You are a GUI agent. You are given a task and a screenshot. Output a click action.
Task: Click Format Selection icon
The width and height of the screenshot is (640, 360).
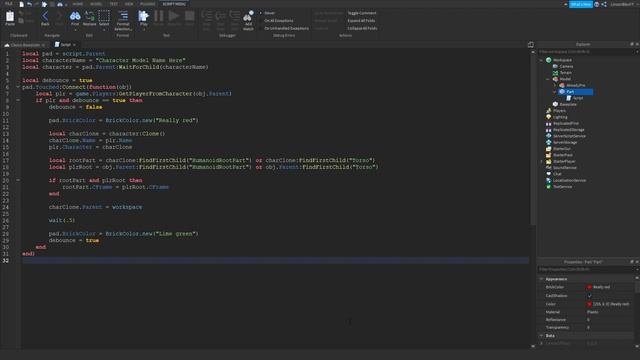coord(123,16)
